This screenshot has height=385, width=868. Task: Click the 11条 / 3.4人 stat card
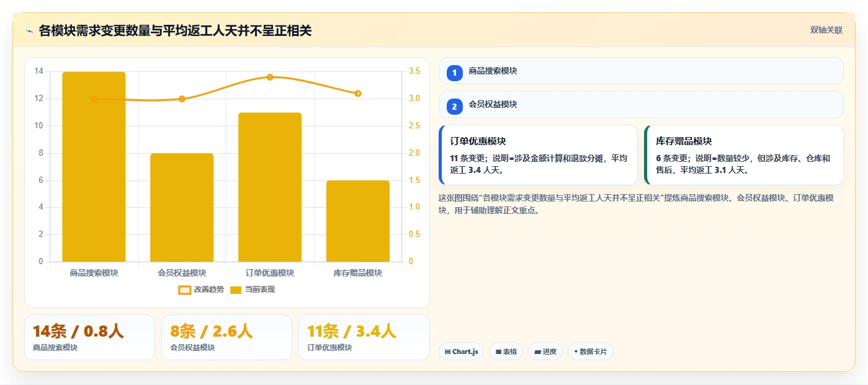coord(364,337)
